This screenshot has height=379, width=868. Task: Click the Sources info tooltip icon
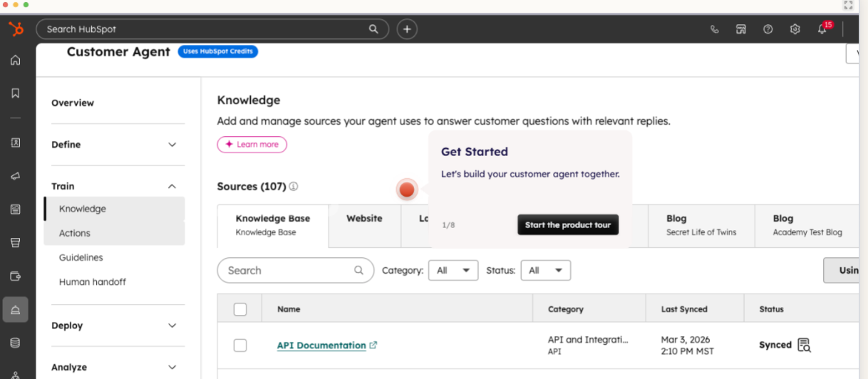coord(294,187)
